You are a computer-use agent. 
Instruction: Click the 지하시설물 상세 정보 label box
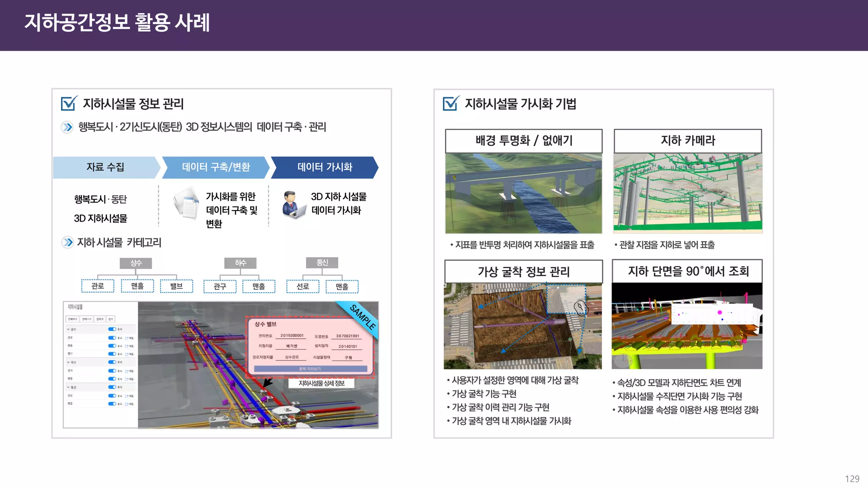(322, 383)
